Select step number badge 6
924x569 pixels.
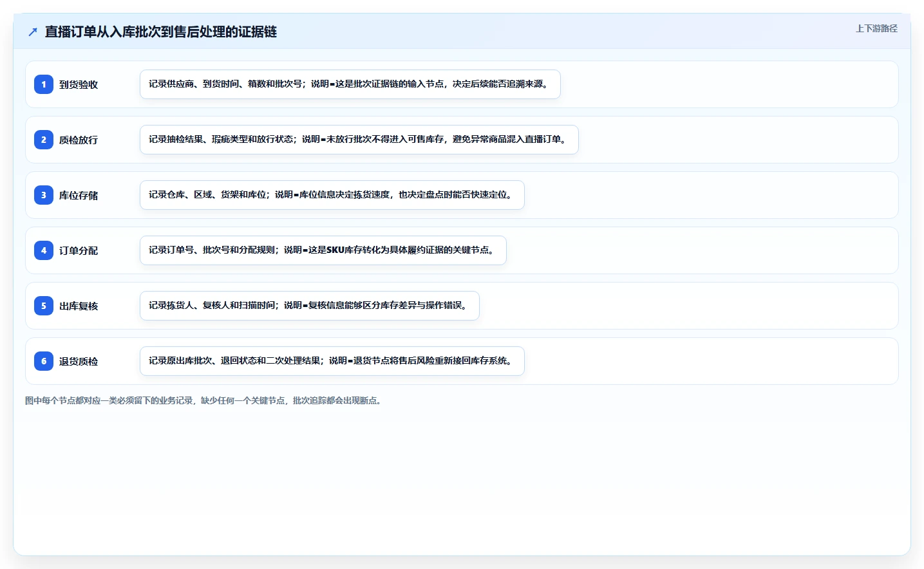(x=44, y=361)
